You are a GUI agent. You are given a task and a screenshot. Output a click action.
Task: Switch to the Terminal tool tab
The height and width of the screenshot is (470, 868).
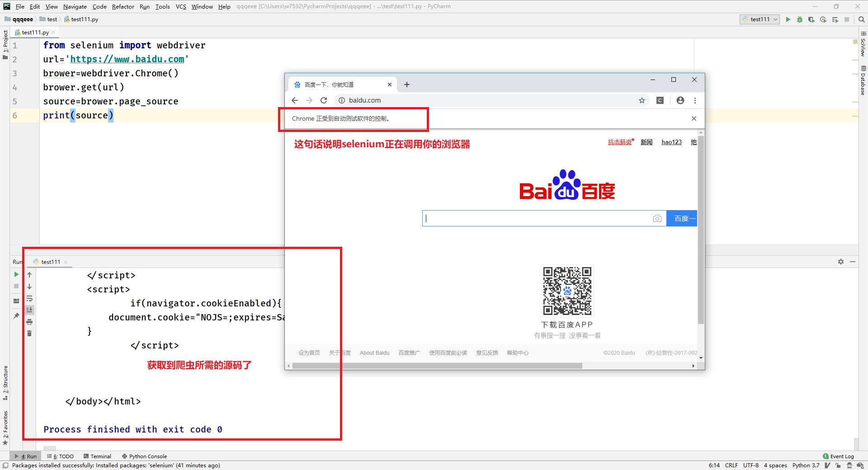point(97,456)
